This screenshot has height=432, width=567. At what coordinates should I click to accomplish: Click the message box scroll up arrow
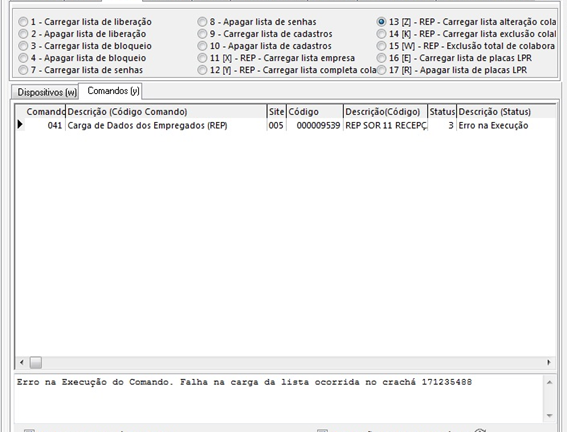pos(549,382)
